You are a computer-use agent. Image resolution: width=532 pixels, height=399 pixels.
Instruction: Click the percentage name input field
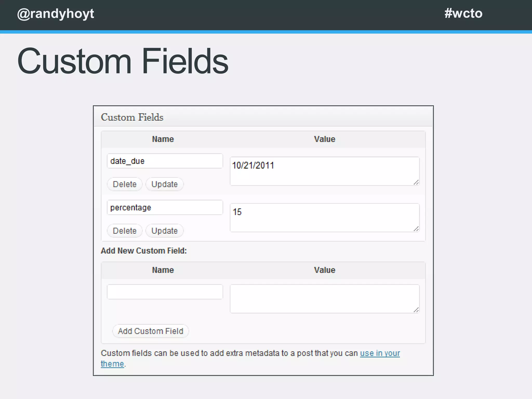[x=165, y=208]
